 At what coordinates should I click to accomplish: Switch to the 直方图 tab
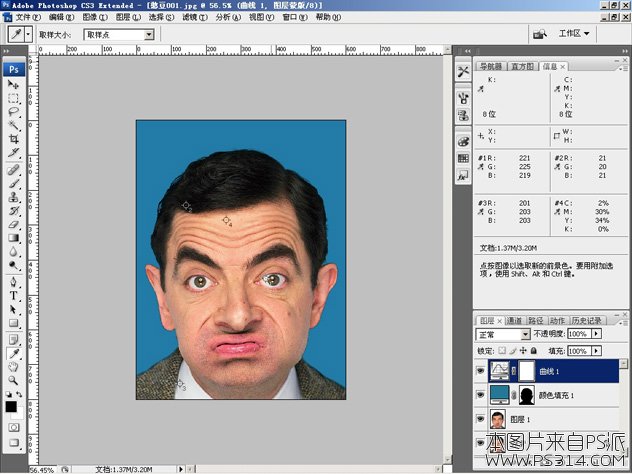[x=522, y=67]
